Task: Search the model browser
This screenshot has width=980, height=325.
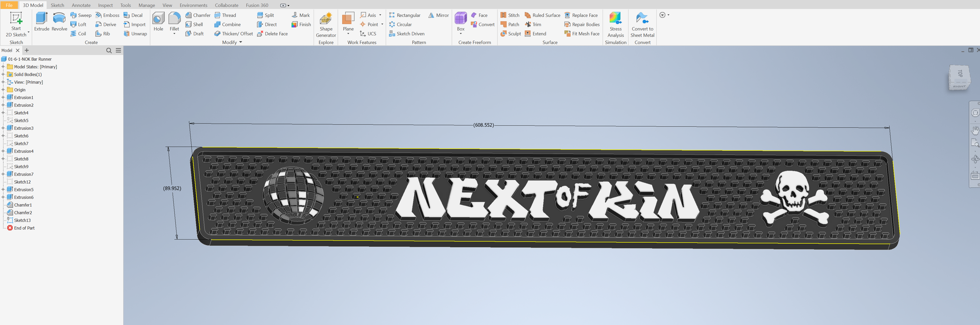Action: tap(109, 50)
